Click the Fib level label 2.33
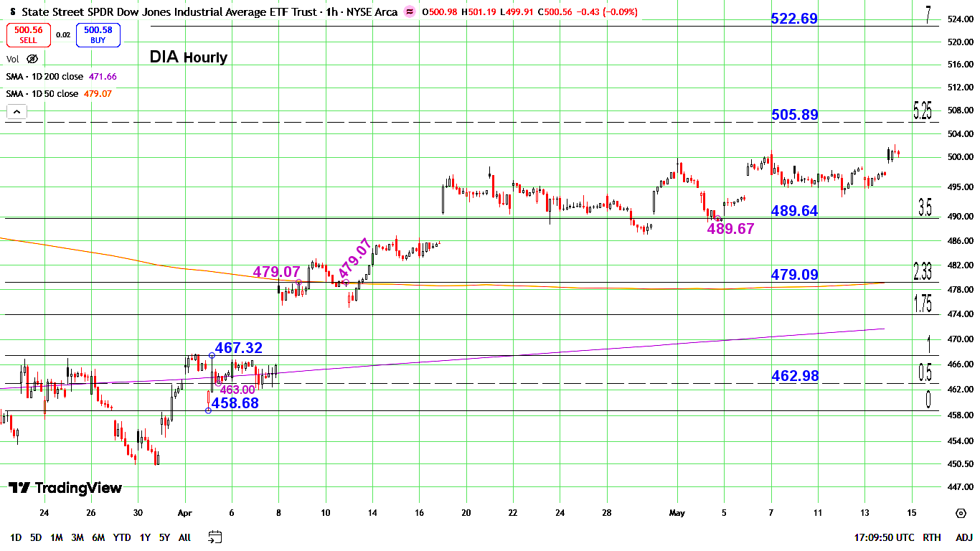The image size is (980, 551). pos(923,271)
